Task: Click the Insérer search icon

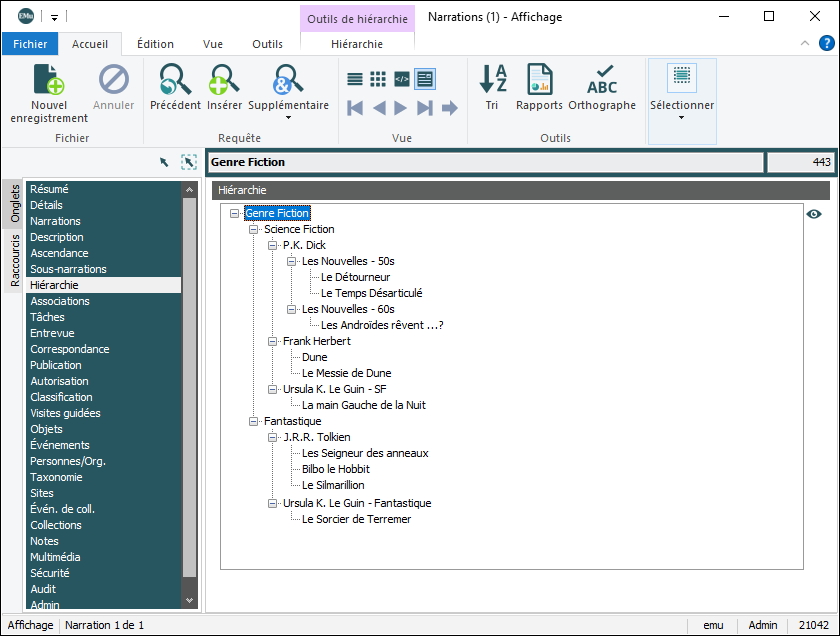Action: (x=225, y=80)
